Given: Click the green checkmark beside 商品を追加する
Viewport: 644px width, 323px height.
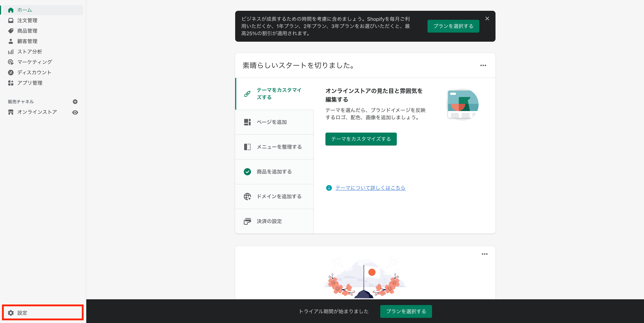Looking at the screenshot, I should point(247,172).
